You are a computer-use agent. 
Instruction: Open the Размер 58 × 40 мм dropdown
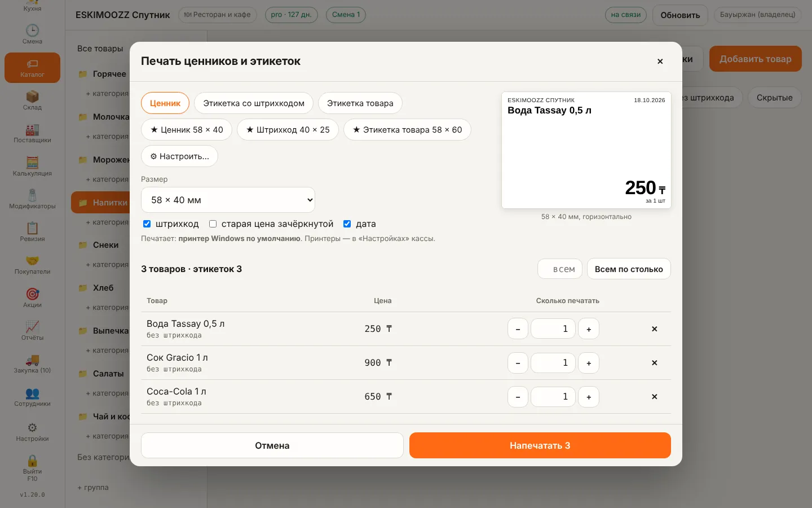(228, 200)
